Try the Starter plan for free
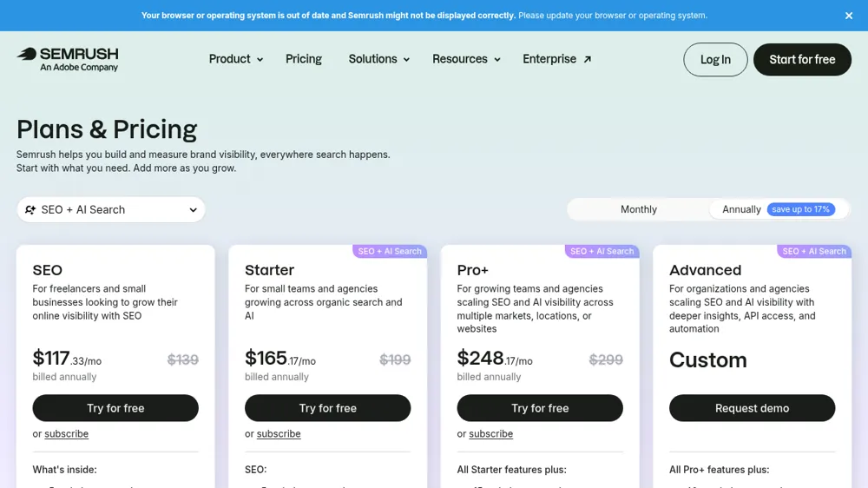 pos(328,408)
